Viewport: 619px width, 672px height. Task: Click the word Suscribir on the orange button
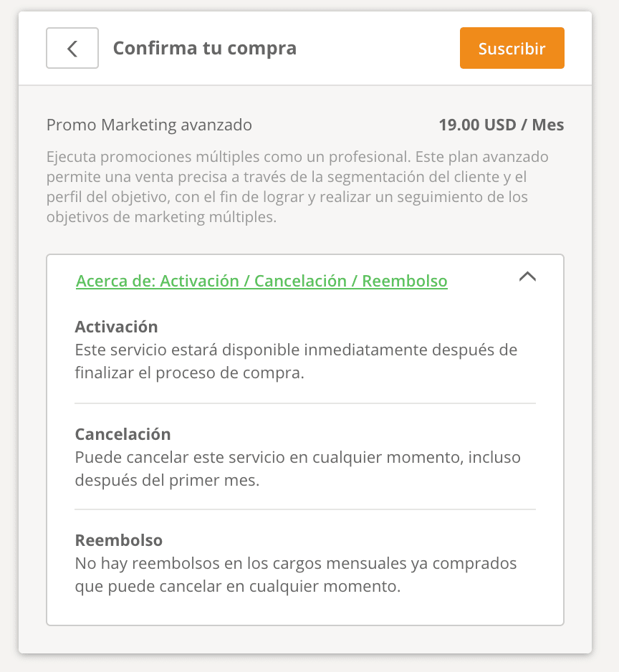click(x=512, y=49)
